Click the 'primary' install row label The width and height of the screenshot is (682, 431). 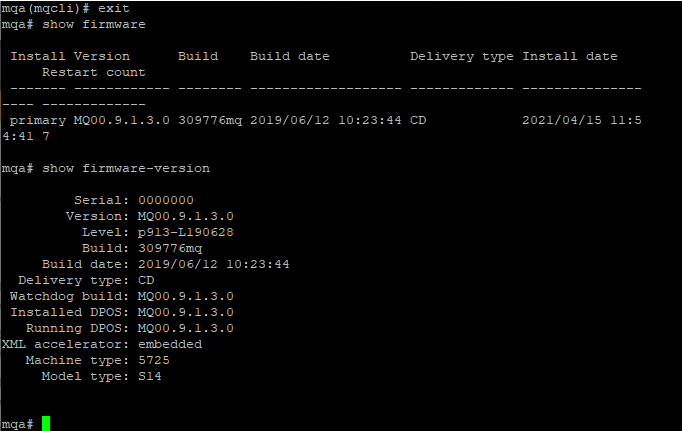click(x=38, y=120)
